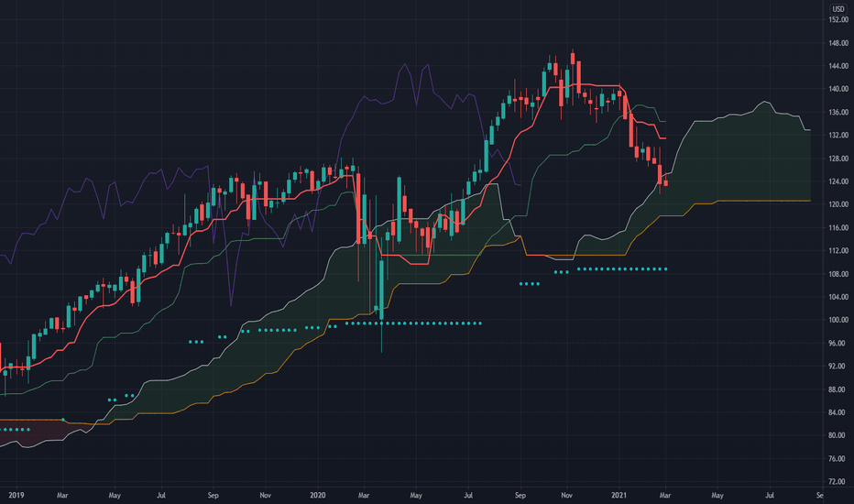
Task: Click the 2019 date label
Action: [16, 495]
